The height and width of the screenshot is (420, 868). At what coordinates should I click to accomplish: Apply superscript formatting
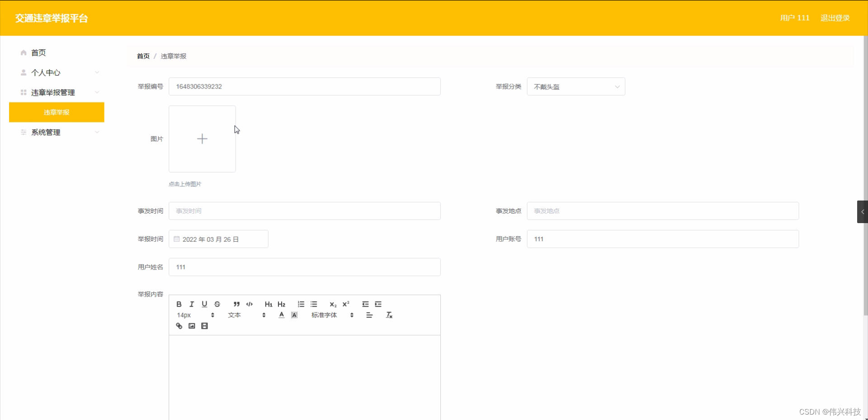click(345, 304)
